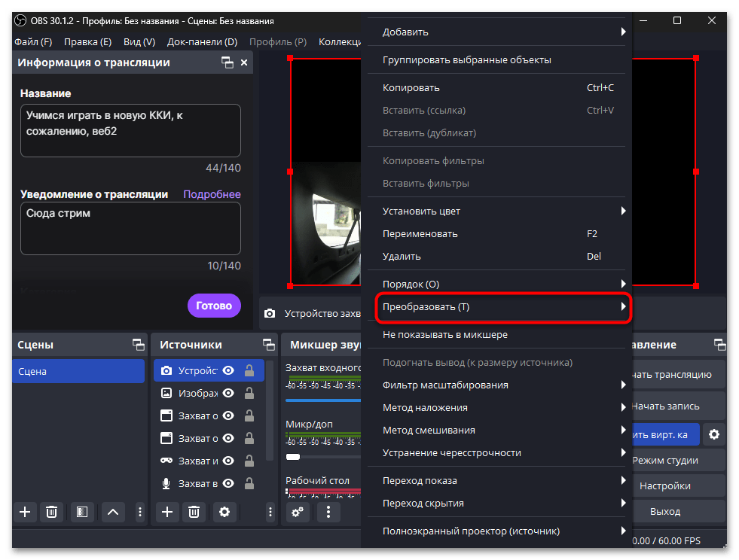Image resolution: width=739 pixels, height=560 pixels.
Task: Open the Вид (V) menu
Action: click(x=139, y=42)
